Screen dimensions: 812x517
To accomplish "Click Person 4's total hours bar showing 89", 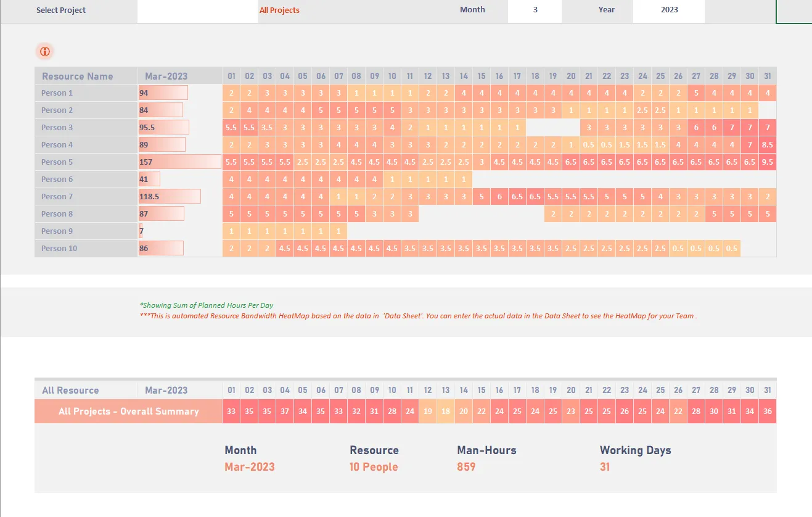I will [x=162, y=145].
